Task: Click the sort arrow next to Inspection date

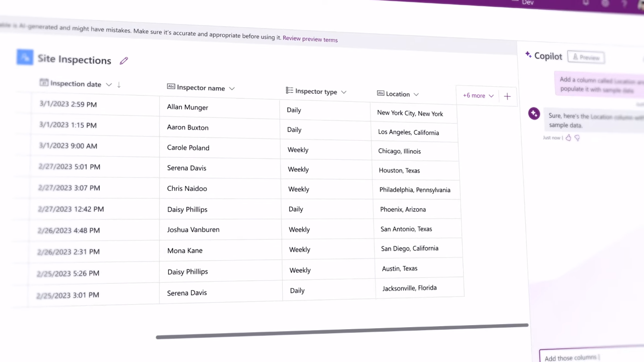Action: click(119, 84)
